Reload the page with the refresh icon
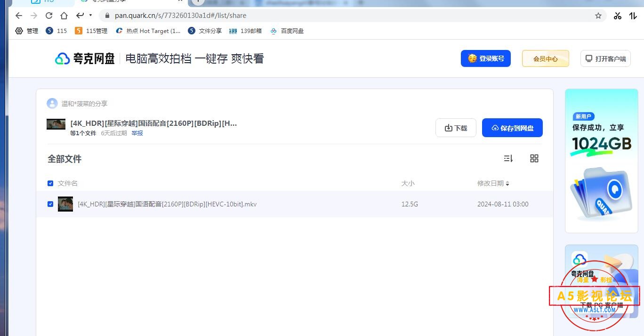The image size is (644, 336). coord(49,16)
